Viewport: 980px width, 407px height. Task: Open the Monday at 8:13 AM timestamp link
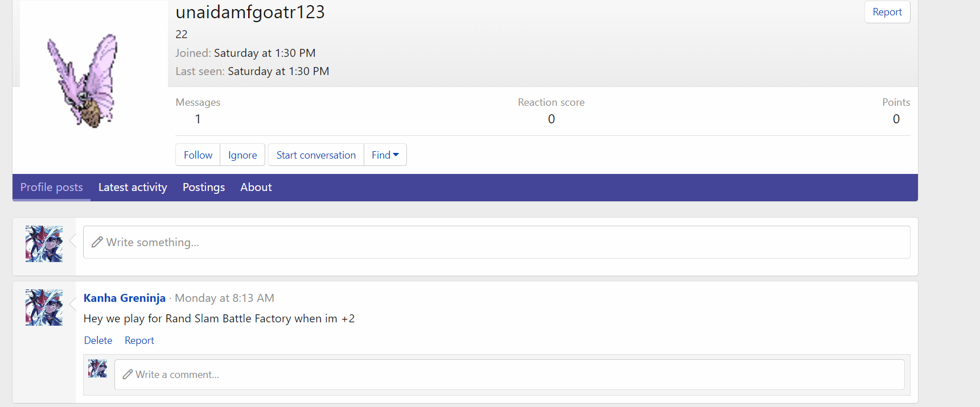224,298
